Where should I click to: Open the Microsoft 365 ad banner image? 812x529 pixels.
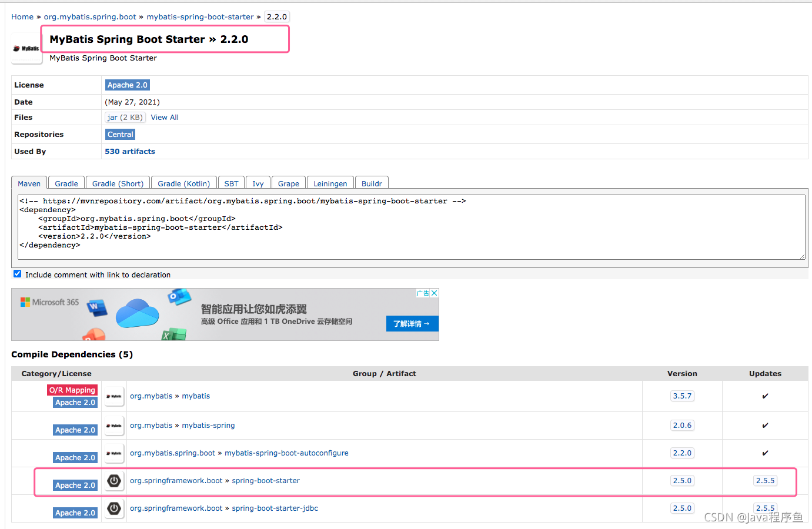click(225, 314)
